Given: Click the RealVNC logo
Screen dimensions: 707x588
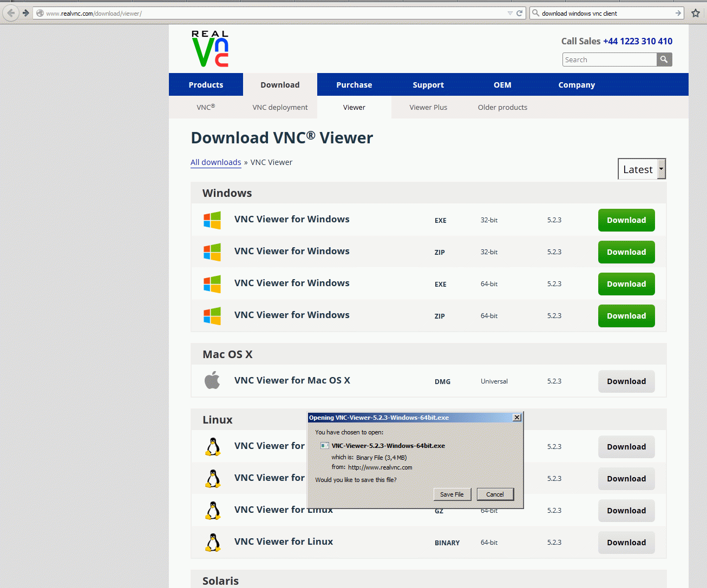Looking at the screenshot, I should (x=210, y=49).
